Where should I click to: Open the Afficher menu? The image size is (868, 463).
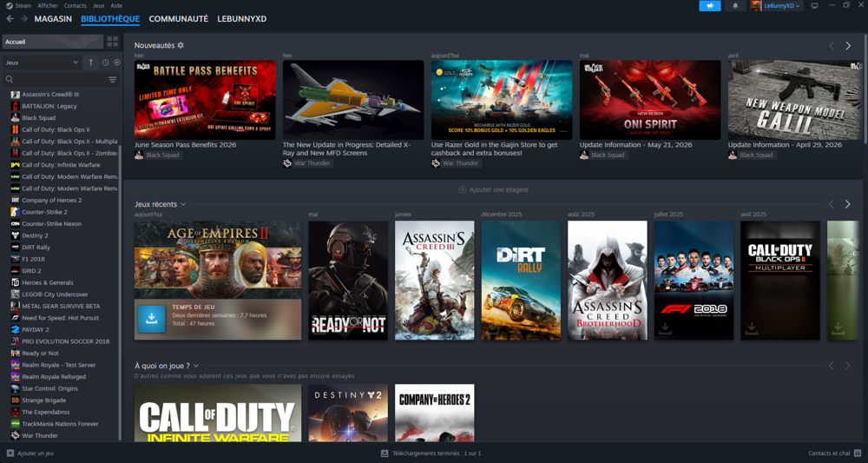(x=48, y=5)
